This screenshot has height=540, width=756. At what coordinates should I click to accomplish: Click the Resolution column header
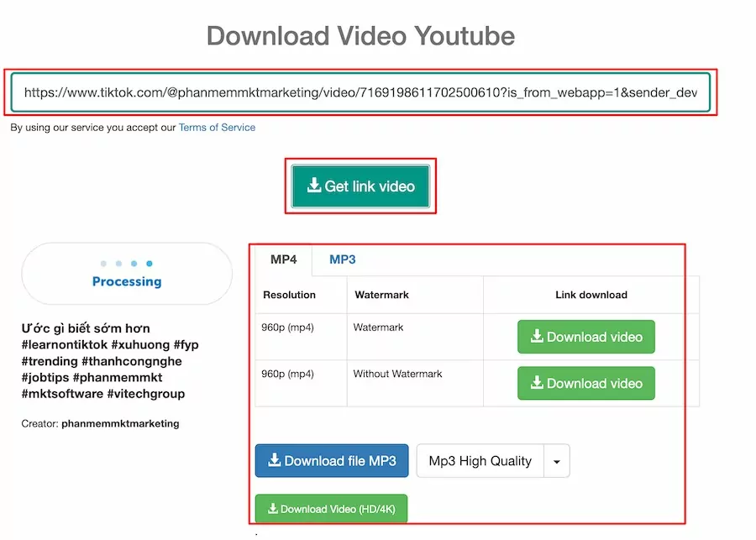[289, 295]
